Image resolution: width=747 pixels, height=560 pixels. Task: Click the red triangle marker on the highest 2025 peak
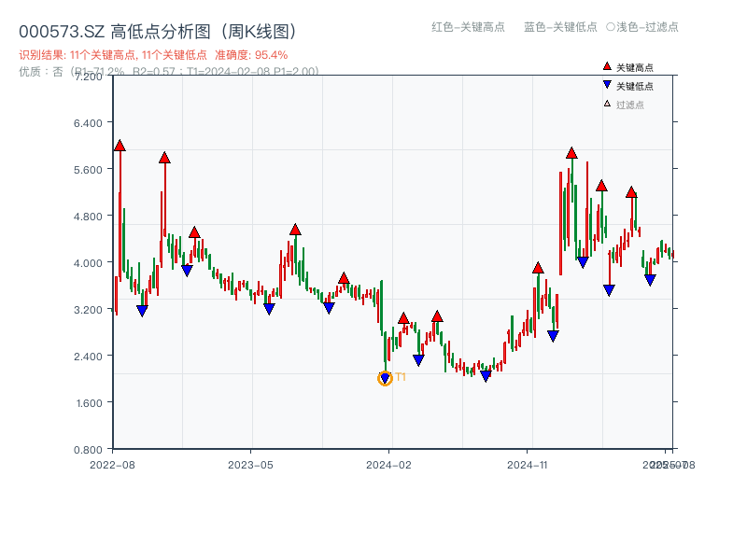tap(571, 153)
